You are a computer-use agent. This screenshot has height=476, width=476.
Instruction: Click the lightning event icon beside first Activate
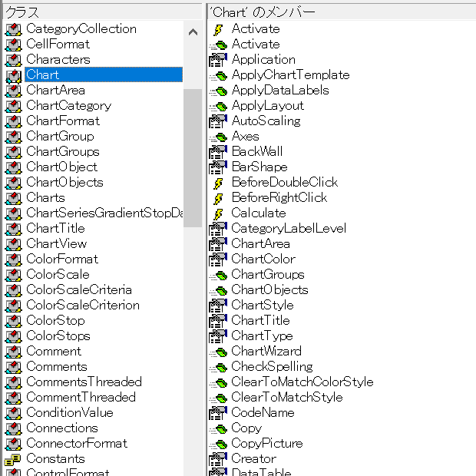(x=218, y=29)
